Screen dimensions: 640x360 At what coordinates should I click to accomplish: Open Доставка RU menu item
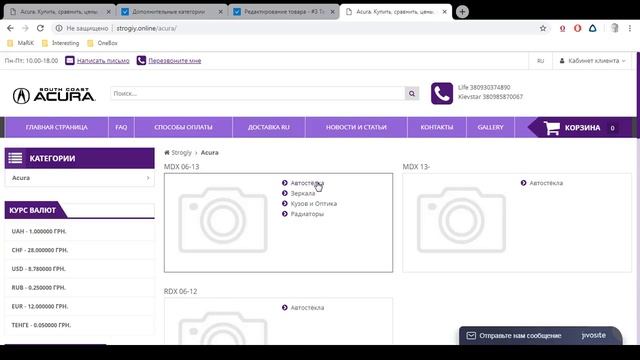[269, 127]
